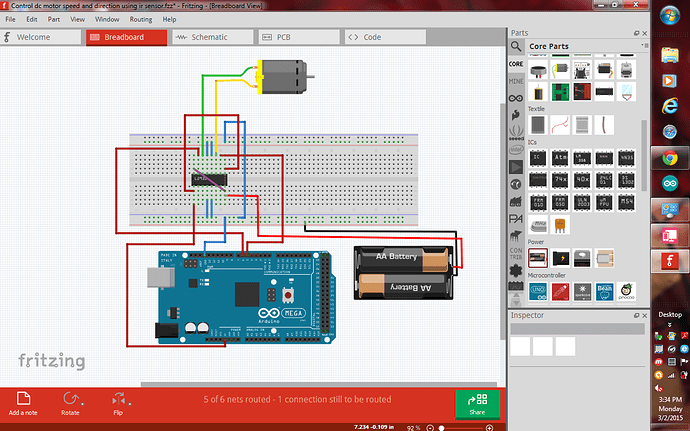Click the Flip button
Screen dimensions: 690x431
coord(118,403)
